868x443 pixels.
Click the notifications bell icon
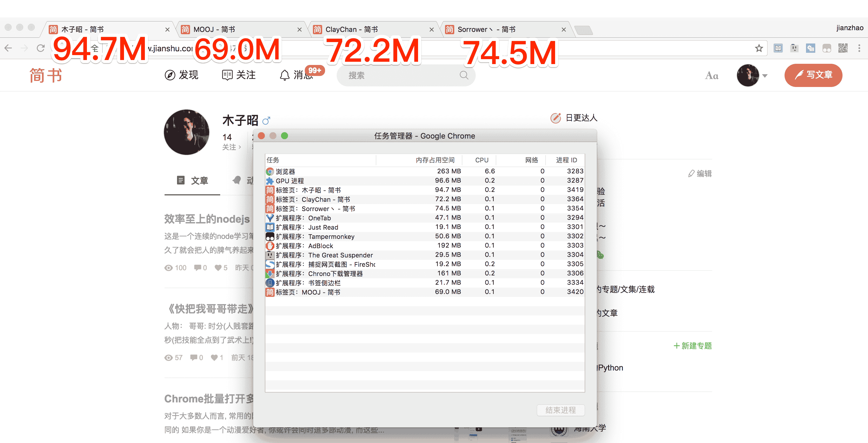click(x=285, y=75)
